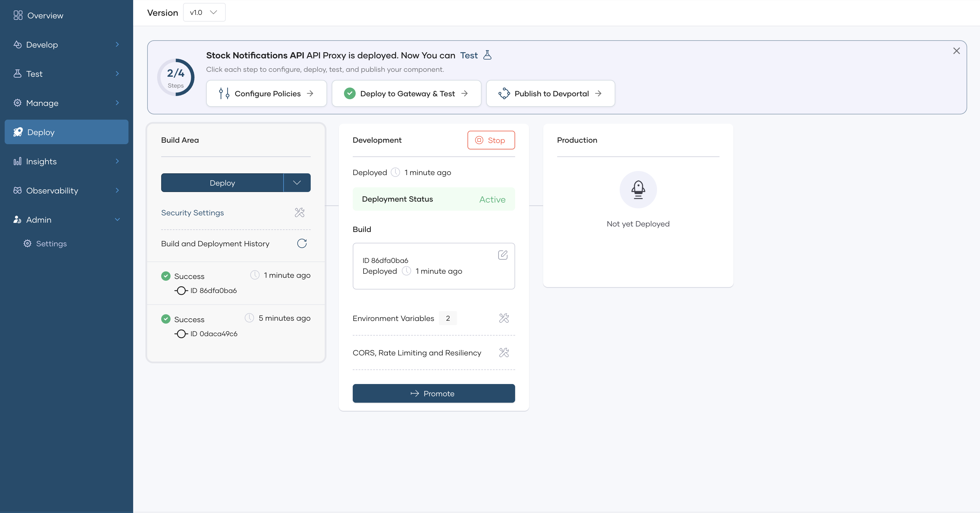Configure CORS, Rate Limiting and Resiliency
Image resolution: width=980 pixels, height=513 pixels.
coord(504,353)
